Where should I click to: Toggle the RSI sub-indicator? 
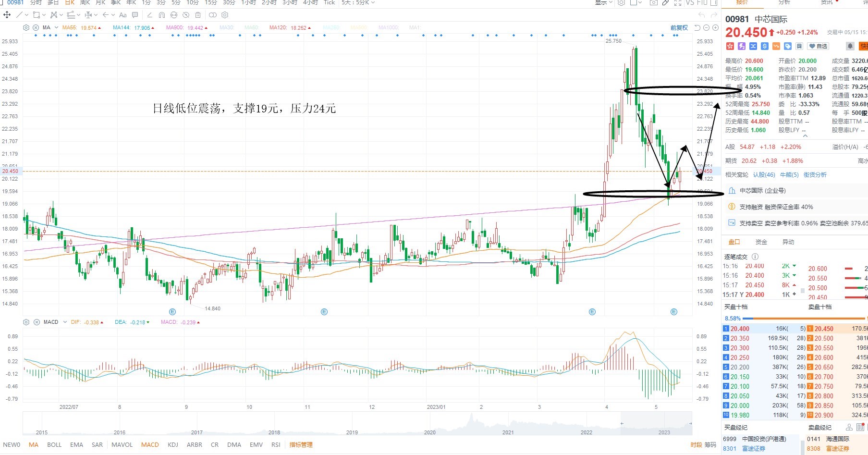tap(276, 445)
